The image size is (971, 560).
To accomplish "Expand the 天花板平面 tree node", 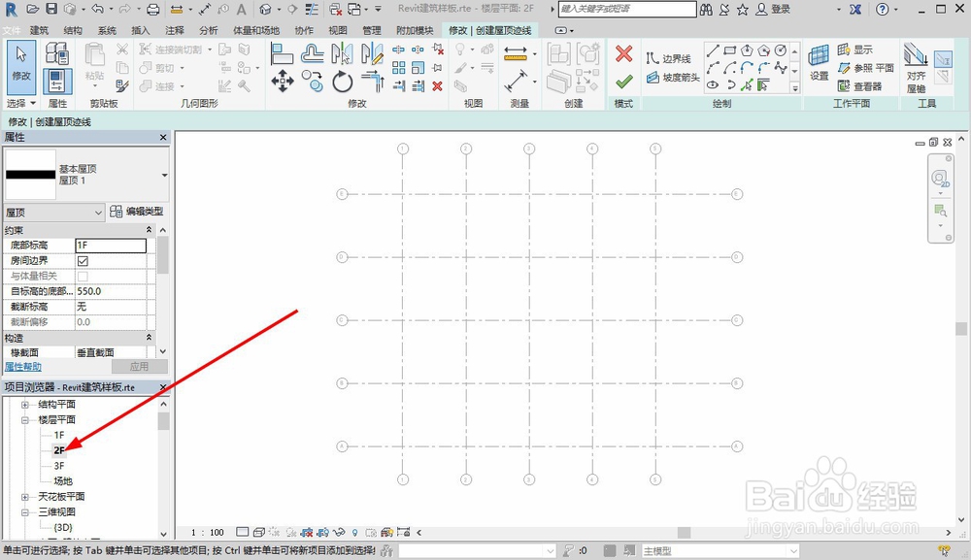I will (x=25, y=497).
